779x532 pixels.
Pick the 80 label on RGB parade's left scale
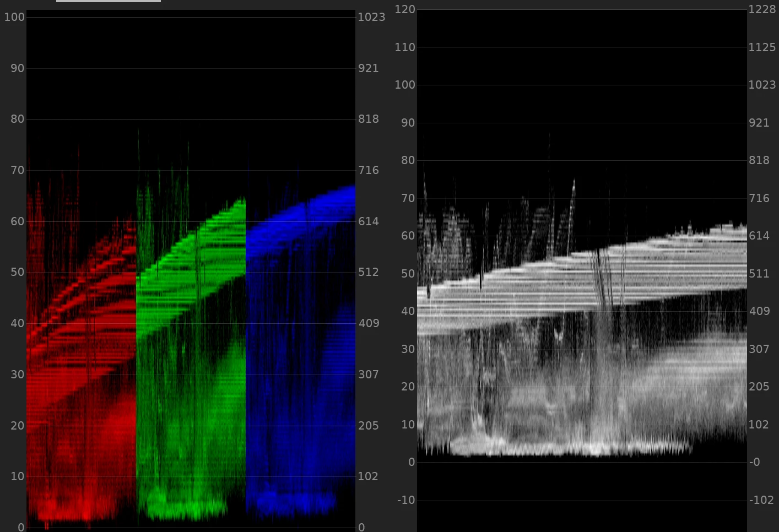[18, 119]
